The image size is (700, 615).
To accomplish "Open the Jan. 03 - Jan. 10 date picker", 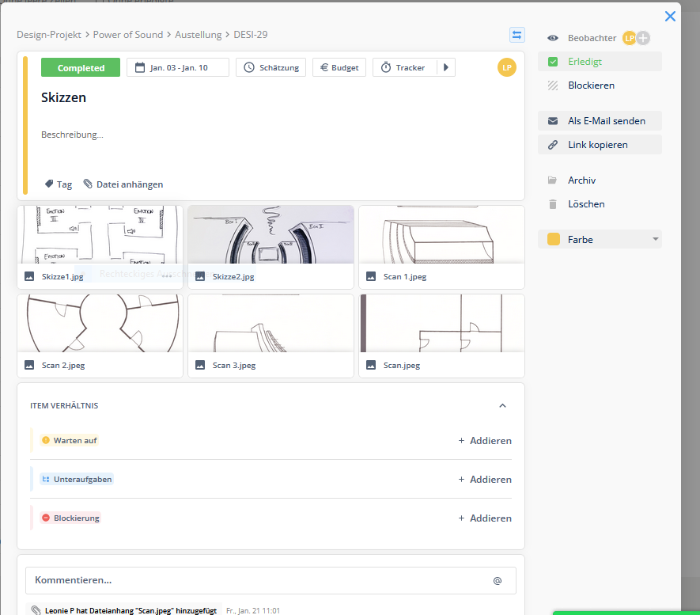I will 178,68.
